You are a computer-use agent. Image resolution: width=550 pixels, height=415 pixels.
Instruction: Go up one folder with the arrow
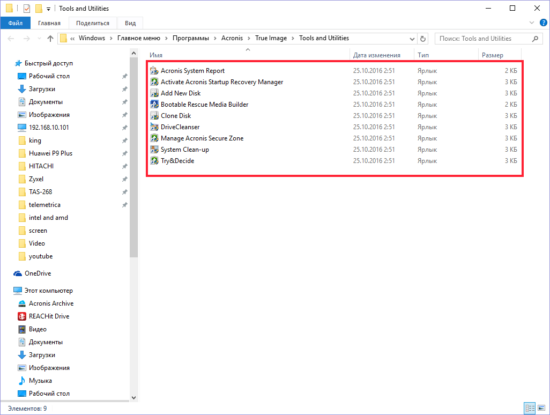pos(50,39)
